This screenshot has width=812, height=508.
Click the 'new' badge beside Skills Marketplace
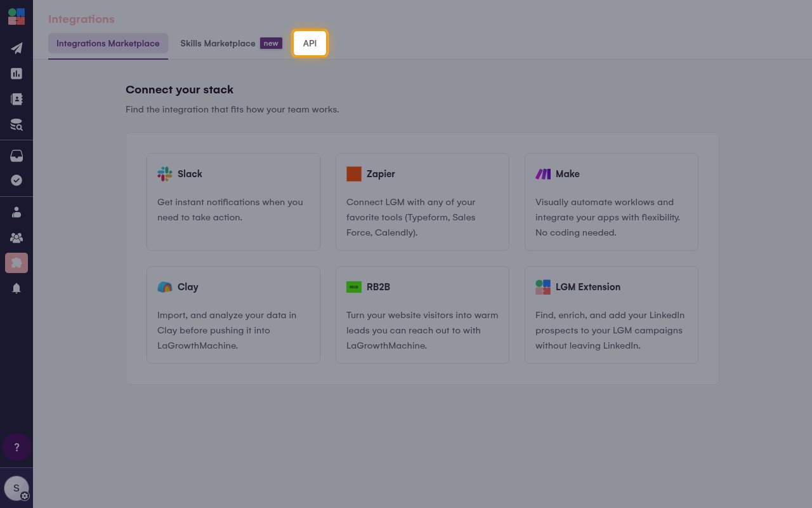click(271, 43)
